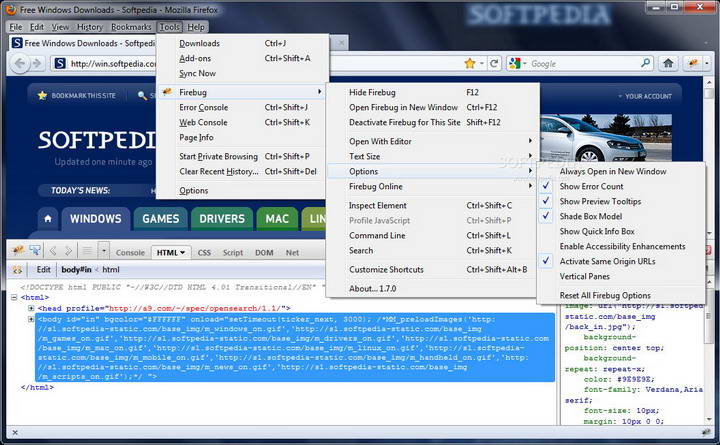Click the car advertisement image
The height and width of the screenshot is (445, 720).
pos(606,138)
